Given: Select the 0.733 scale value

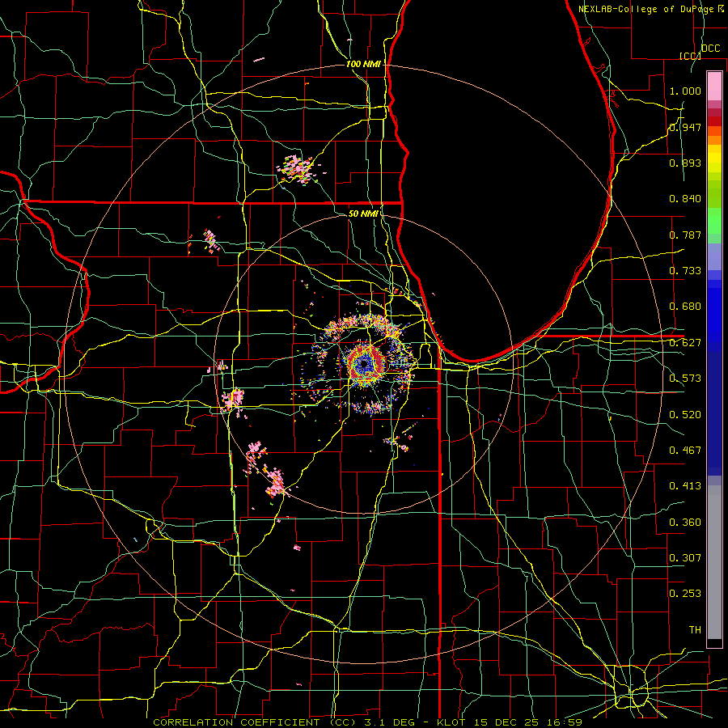Looking at the screenshot, I should pyautogui.click(x=685, y=271).
